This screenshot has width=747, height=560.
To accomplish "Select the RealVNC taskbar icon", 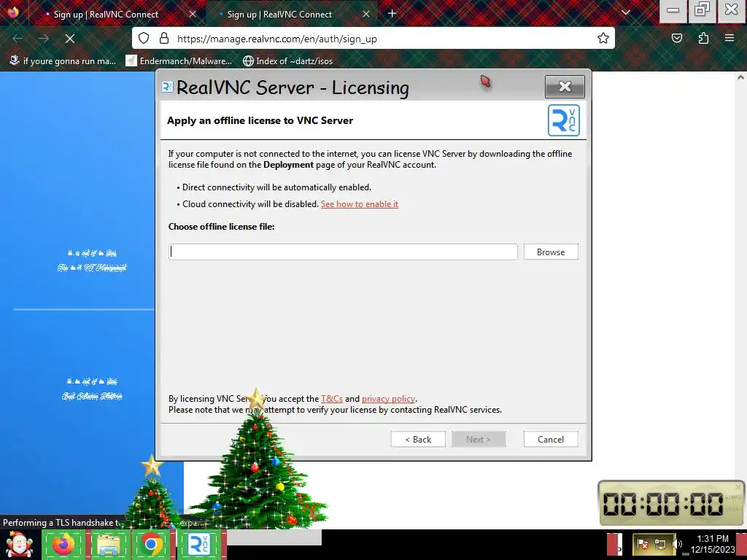I will (x=199, y=545).
